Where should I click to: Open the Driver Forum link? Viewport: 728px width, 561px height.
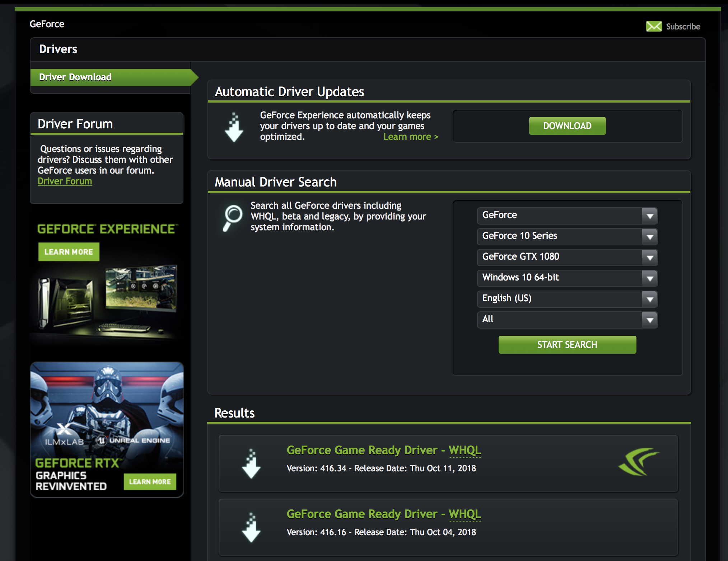65,181
